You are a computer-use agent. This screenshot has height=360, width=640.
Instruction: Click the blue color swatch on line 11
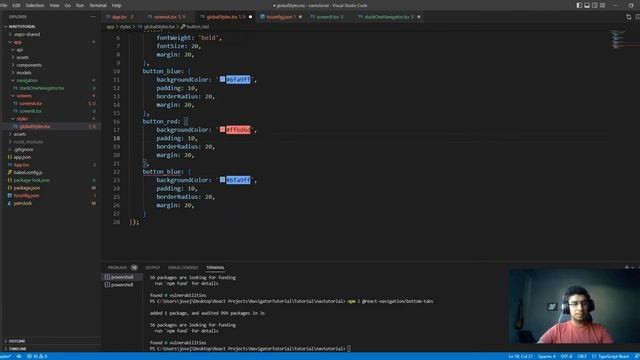[x=222, y=79]
